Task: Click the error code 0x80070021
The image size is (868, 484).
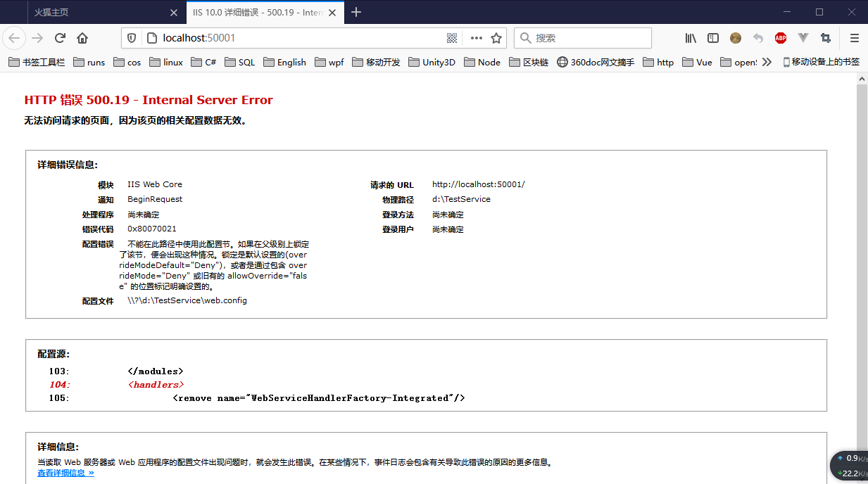Action: 152,229
